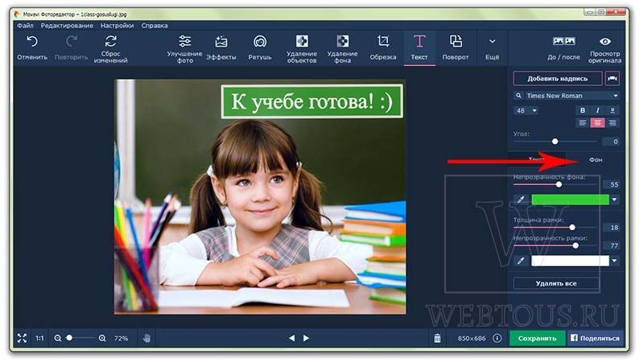
Task: Open the Удаление фона tool
Action: tap(342, 48)
